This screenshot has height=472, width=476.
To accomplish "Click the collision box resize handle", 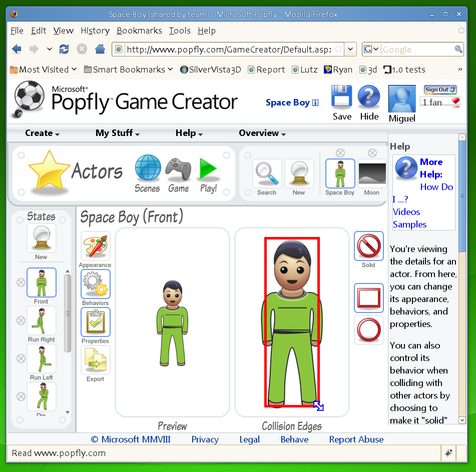I will pyautogui.click(x=318, y=406).
